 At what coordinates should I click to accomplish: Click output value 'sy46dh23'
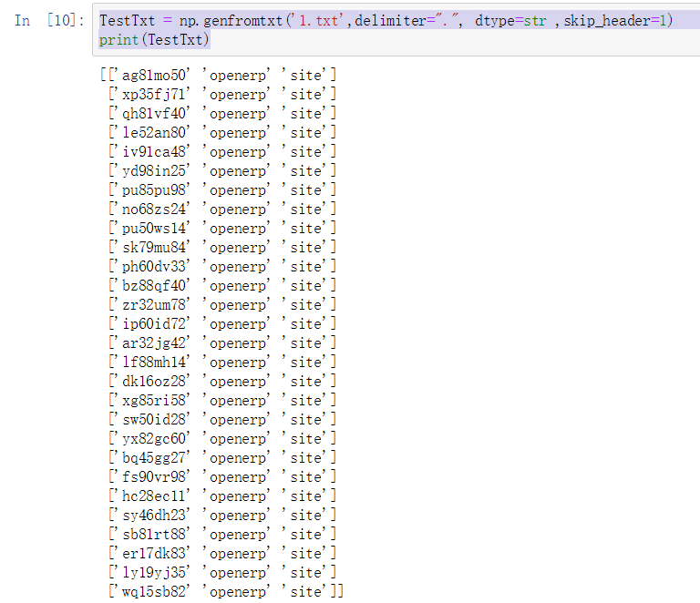pyautogui.click(x=154, y=516)
